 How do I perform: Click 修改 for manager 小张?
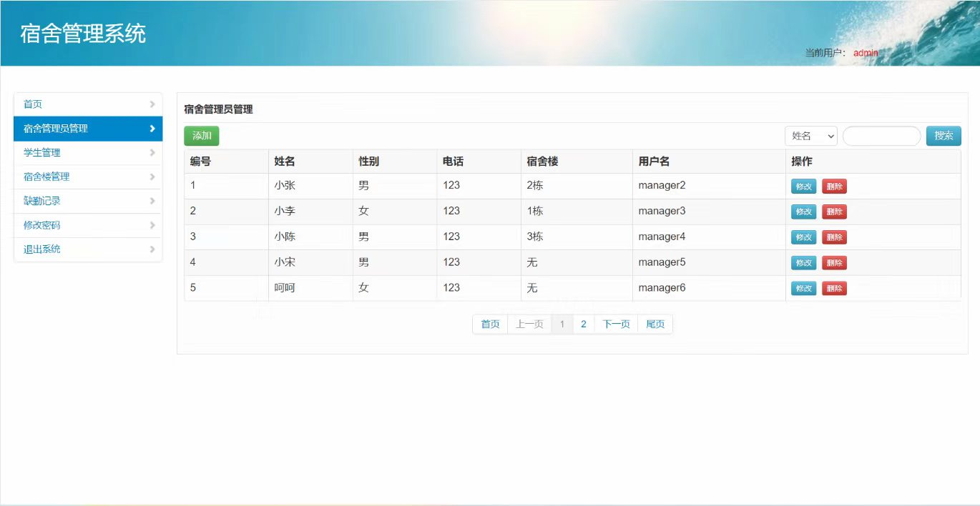point(803,187)
